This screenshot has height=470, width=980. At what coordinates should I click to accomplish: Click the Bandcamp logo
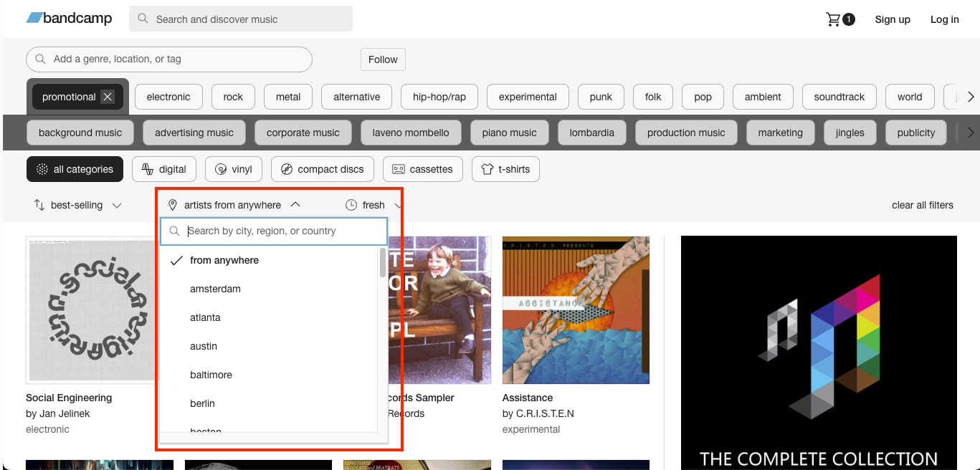coord(69,18)
